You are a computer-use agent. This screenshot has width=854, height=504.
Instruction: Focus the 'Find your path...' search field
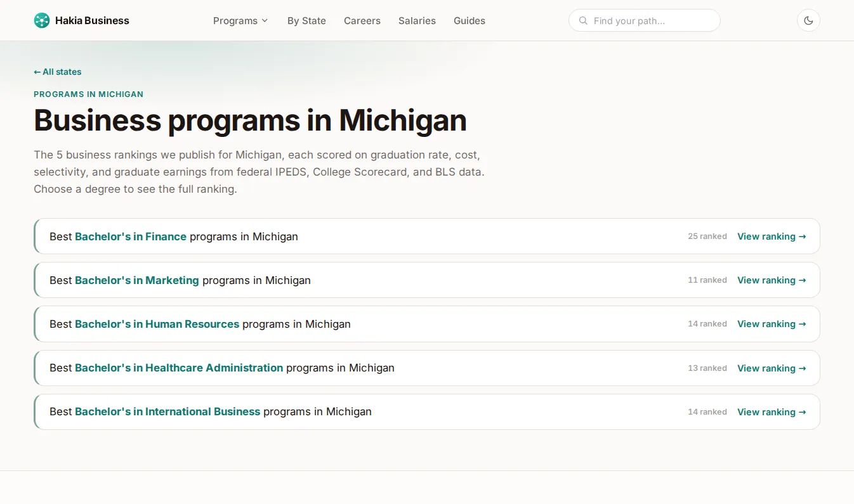click(645, 20)
